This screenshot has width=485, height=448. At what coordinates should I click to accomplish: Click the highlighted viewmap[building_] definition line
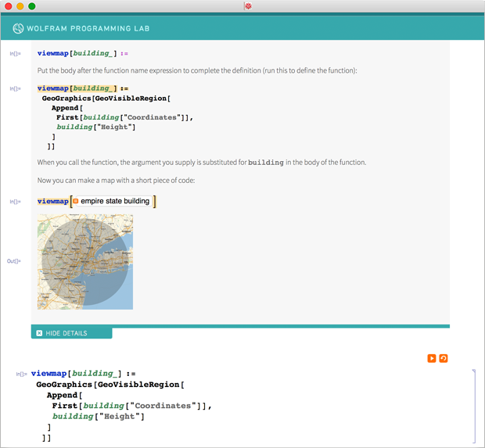[83, 88]
